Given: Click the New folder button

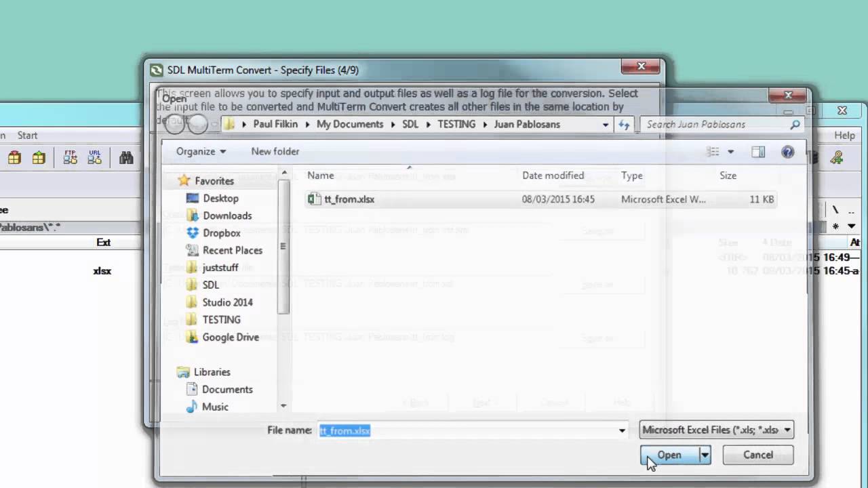Looking at the screenshot, I should (275, 151).
